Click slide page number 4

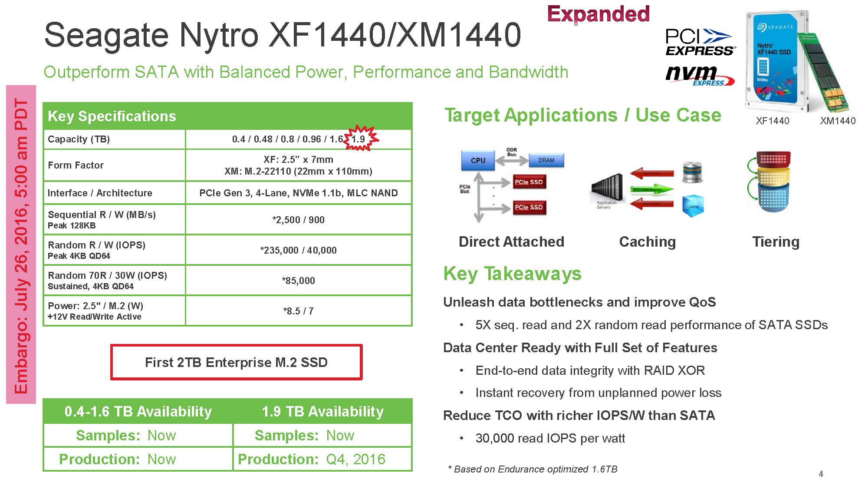[x=821, y=474]
